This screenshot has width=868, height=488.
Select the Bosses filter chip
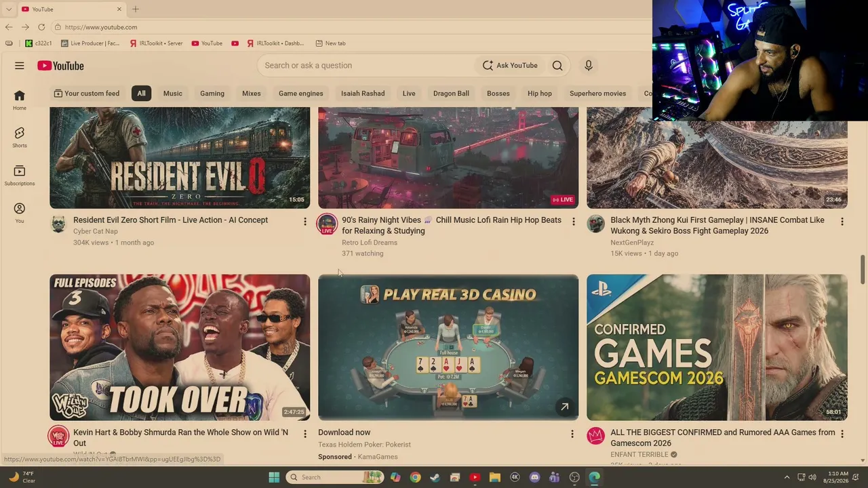(498, 94)
